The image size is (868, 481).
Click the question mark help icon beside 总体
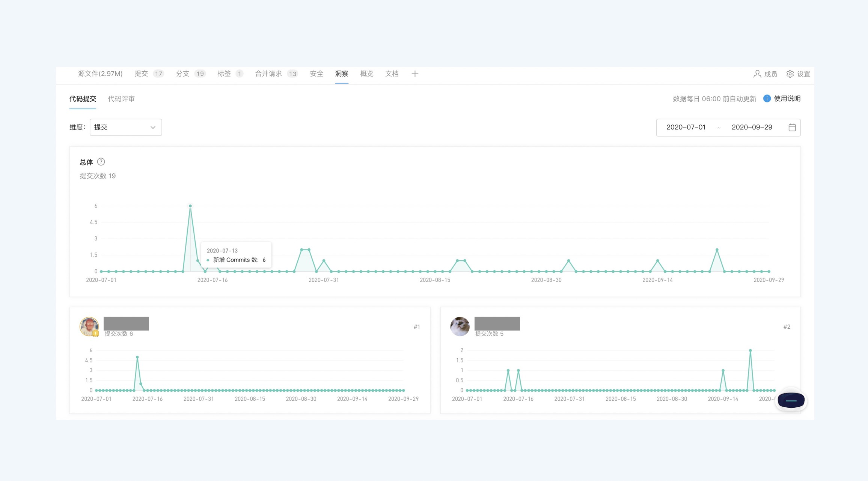point(101,162)
